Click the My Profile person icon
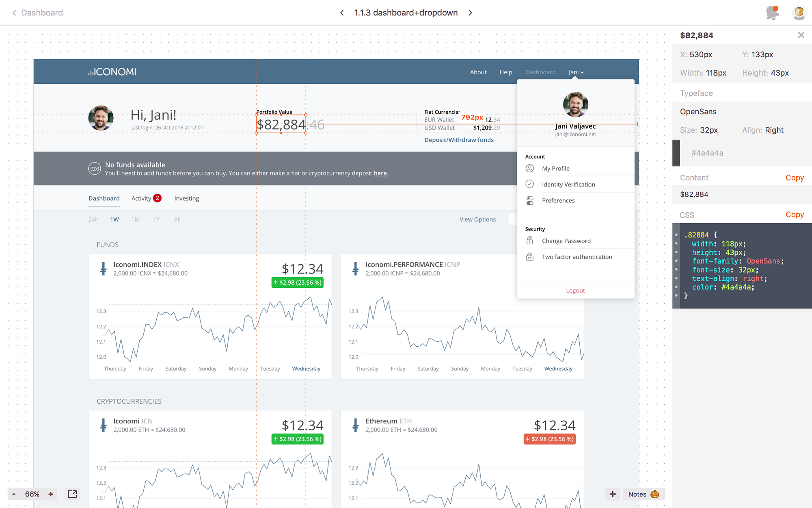The height and width of the screenshot is (508, 812). point(530,168)
